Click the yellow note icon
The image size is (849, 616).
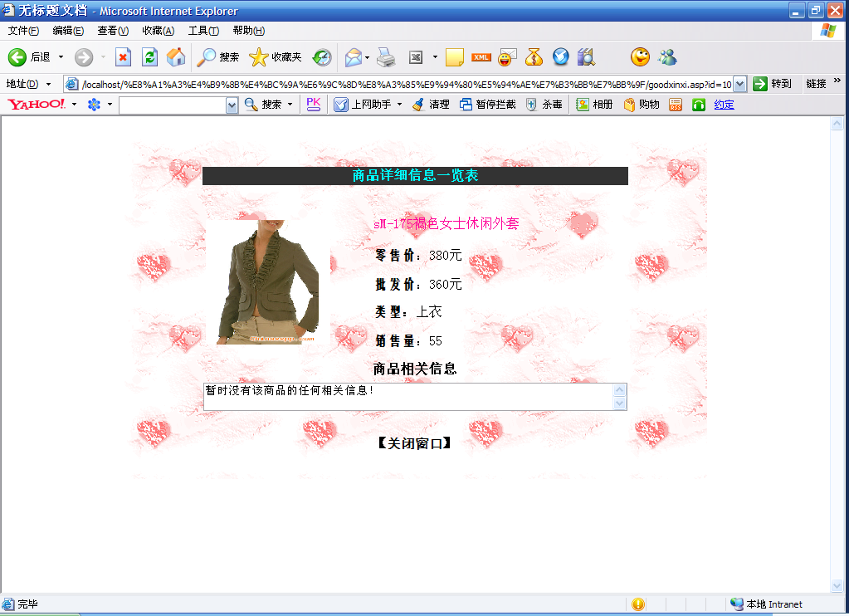454,57
